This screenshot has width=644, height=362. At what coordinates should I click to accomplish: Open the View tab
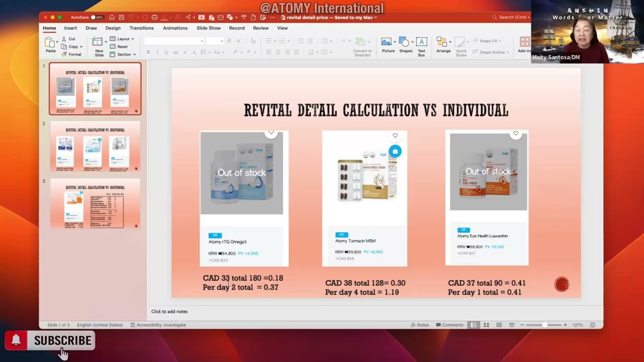[x=282, y=28]
